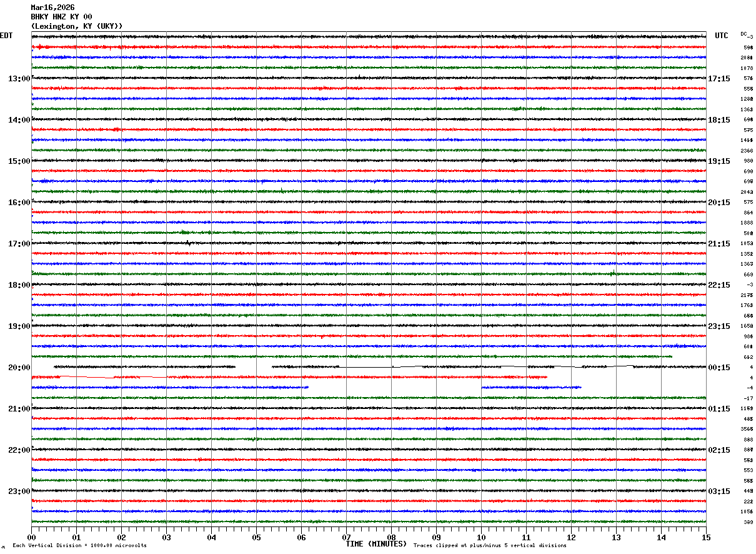The height and width of the screenshot is (554, 756).
Task: Click the "UTC" time zone header
Action: pos(722,36)
